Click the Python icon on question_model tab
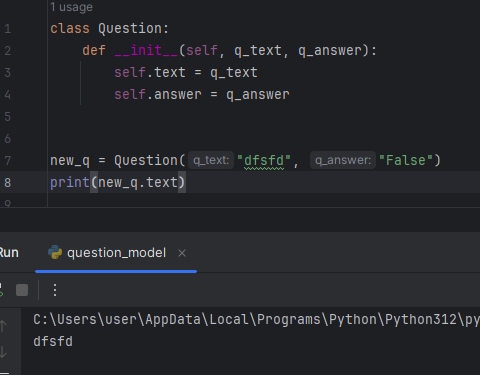Image resolution: width=480 pixels, height=375 pixels. (x=55, y=252)
